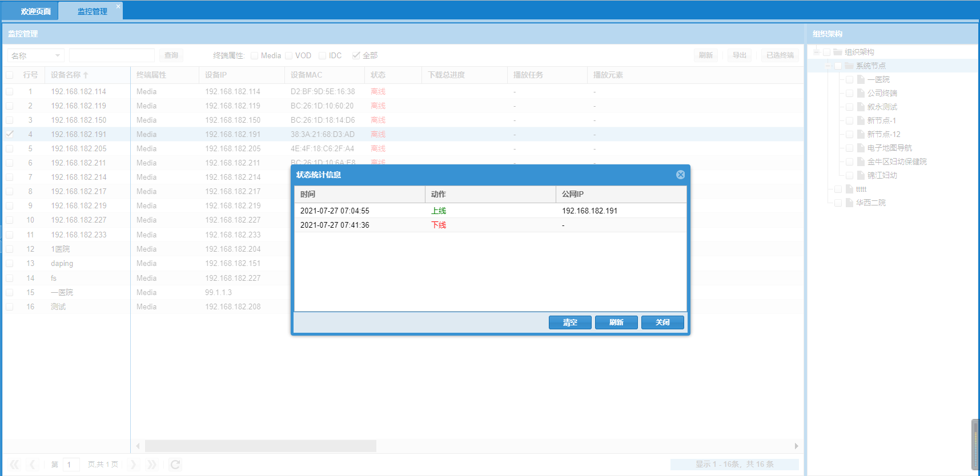
Task: Click the green 上线 action text
Action: [439, 211]
